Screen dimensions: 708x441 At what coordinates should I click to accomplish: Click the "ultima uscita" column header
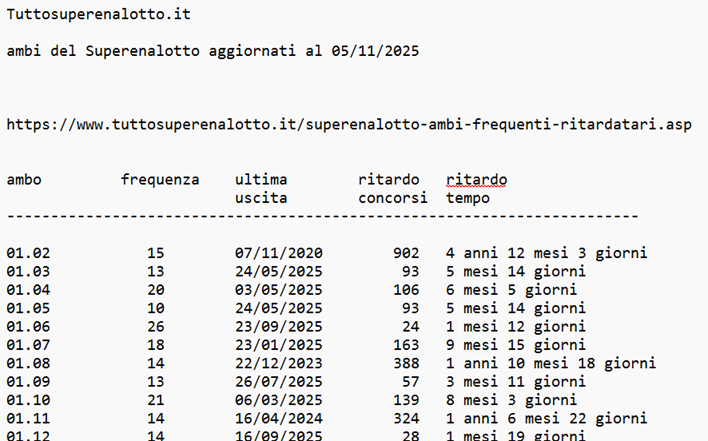click(x=261, y=189)
